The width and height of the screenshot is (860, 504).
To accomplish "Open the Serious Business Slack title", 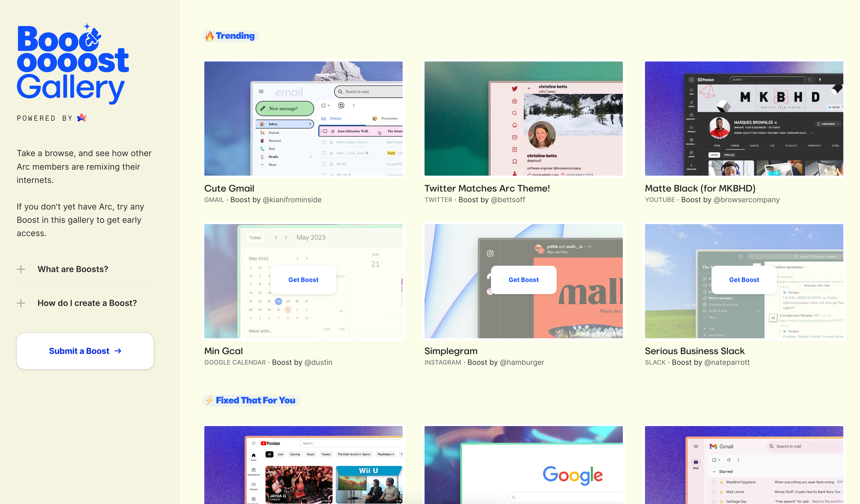I will point(695,351).
